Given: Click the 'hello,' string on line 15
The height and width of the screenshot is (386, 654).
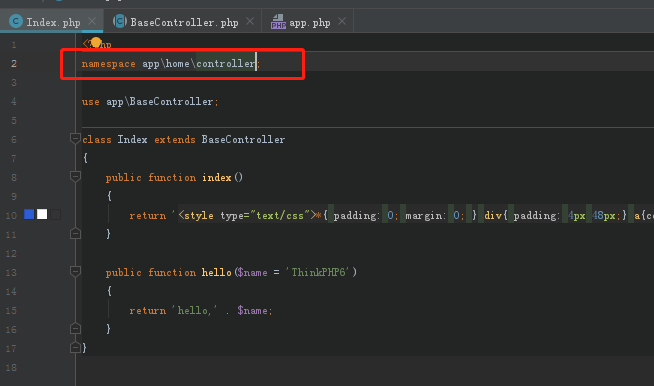Looking at the screenshot, I should coord(195,310).
